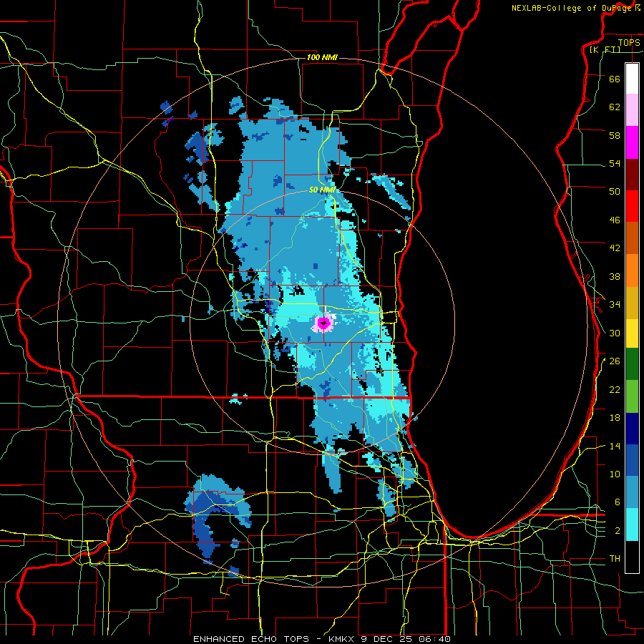Click the '46' legend value
Viewport: 644px width, 644px height.
(x=615, y=220)
